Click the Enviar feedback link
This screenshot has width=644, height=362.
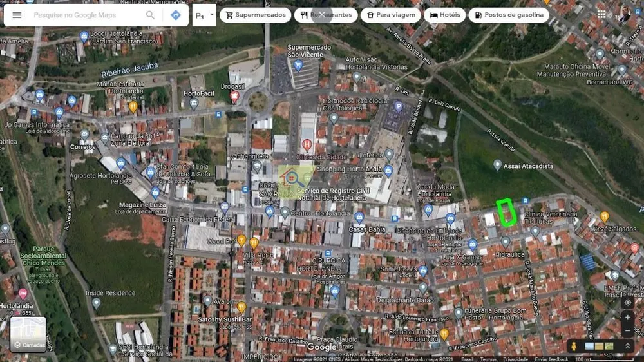pos(551,359)
